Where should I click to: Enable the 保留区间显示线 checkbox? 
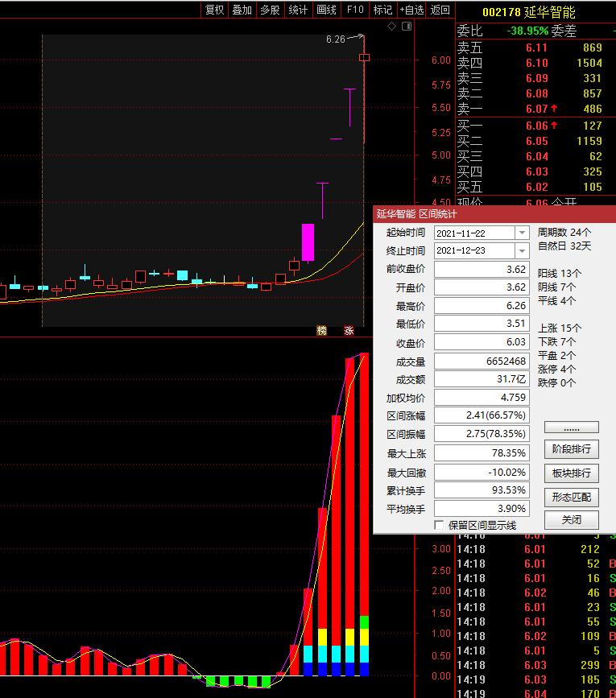tap(439, 525)
